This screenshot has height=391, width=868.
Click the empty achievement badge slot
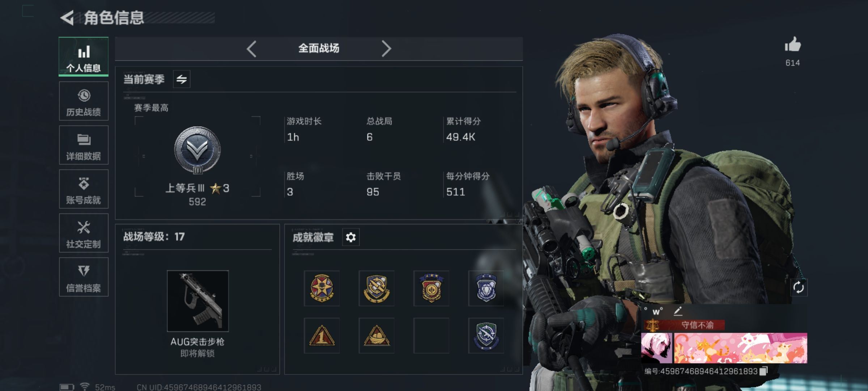(431, 336)
